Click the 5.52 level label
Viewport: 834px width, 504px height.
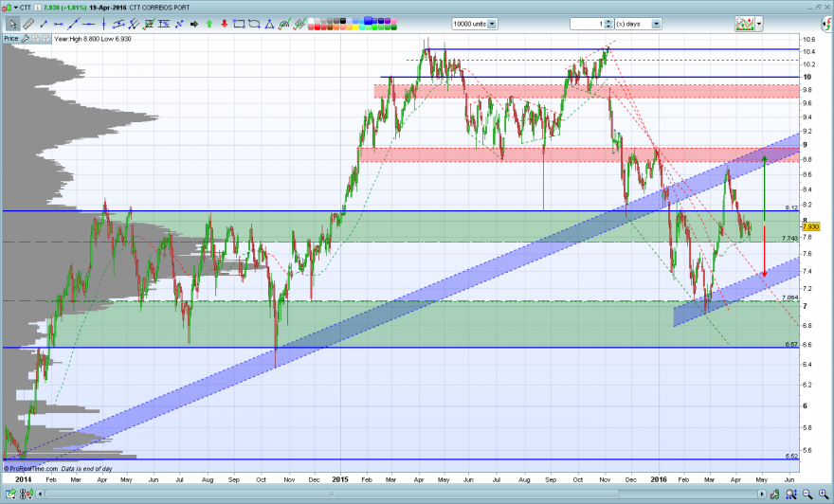[791, 456]
